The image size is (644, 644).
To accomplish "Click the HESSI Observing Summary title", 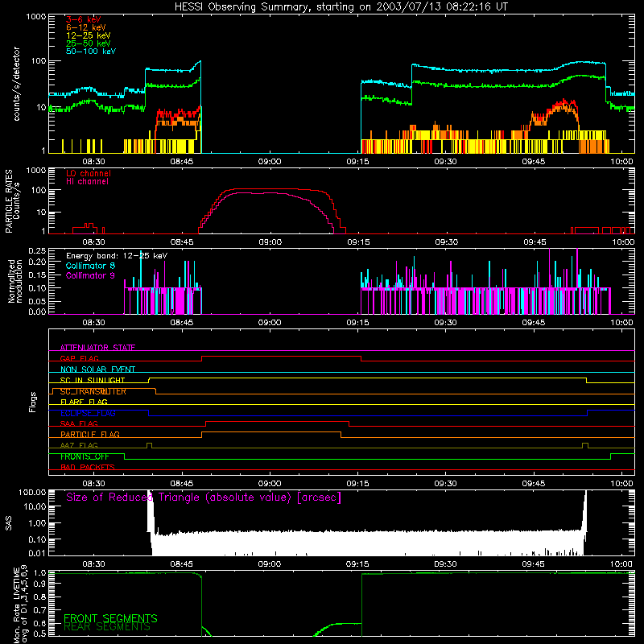I will click(341, 7).
